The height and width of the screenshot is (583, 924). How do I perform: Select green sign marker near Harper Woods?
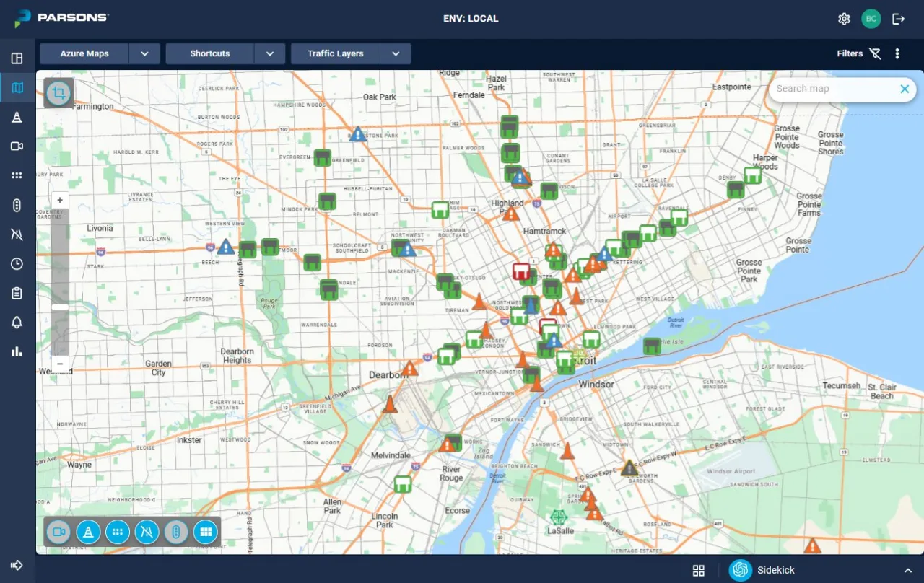coord(753,175)
